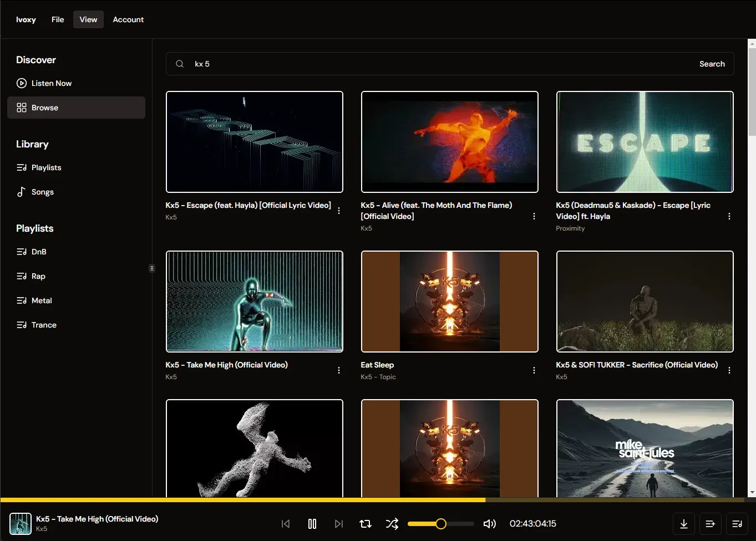Add current track to queue icon

pos(711,524)
